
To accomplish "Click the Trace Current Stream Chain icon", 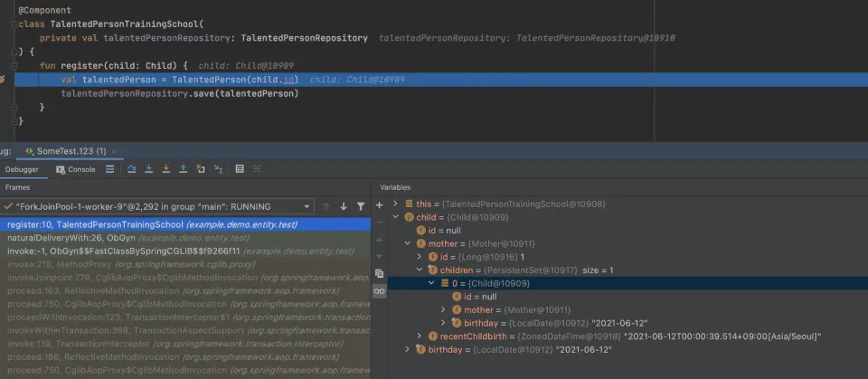I will click(x=257, y=169).
